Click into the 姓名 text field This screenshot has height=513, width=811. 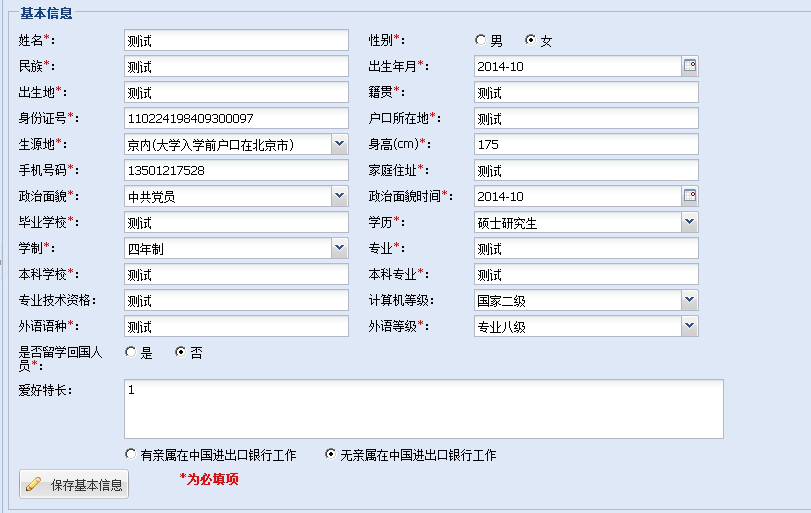click(x=236, y=41)
